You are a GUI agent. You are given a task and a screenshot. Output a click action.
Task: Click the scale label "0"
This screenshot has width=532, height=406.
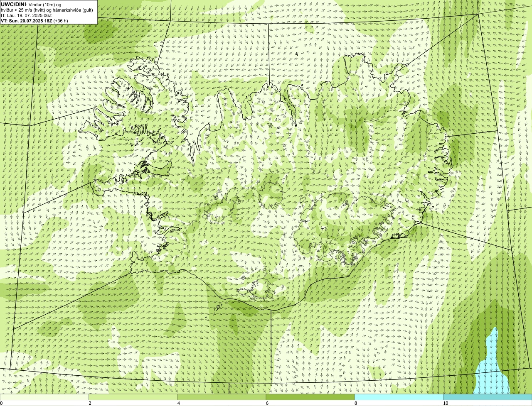coord(1,403)
